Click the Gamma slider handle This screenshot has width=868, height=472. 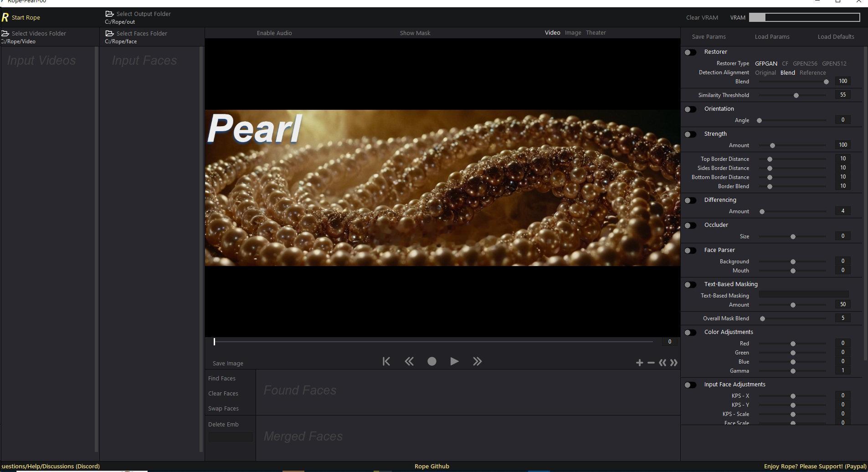(793, 371)
